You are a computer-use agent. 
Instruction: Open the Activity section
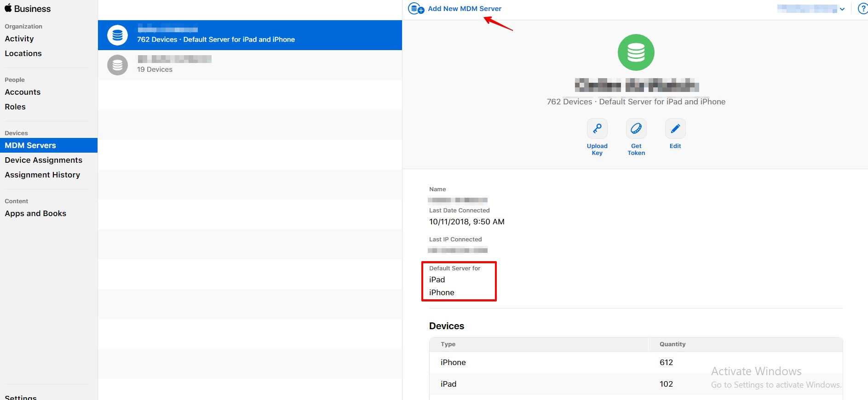pyautogui.click(x=19, y=39)
